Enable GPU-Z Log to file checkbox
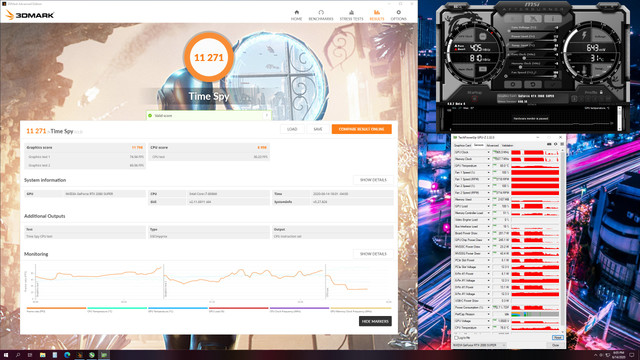This screenshot has width=640, height=360. click(x=456, y=338)
